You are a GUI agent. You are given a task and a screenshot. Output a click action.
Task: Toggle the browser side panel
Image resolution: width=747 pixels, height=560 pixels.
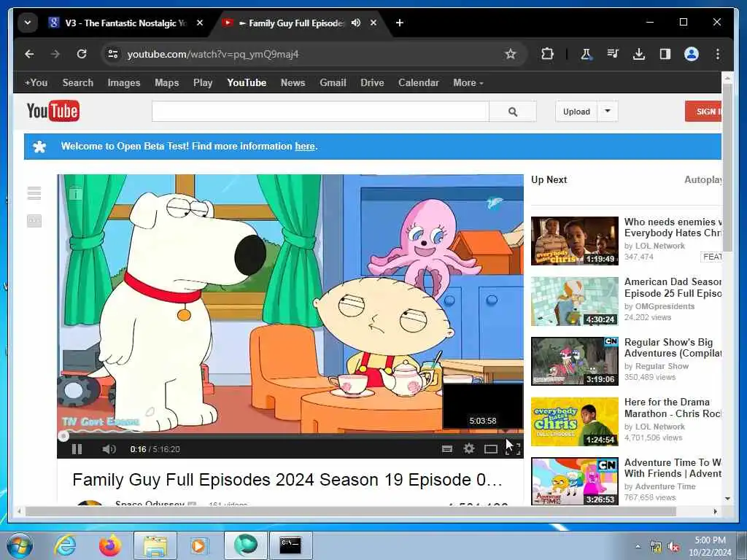[x=665, y=54]
